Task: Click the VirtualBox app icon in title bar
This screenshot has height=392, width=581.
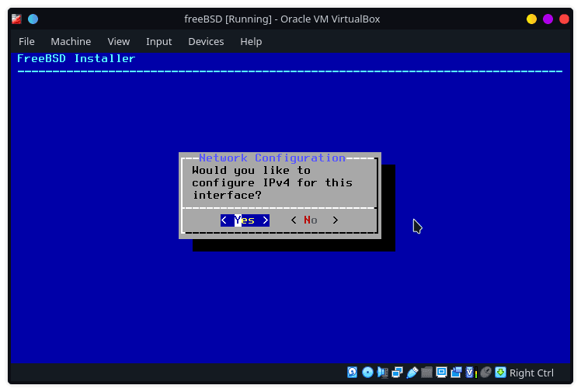Action: point(16,19)
